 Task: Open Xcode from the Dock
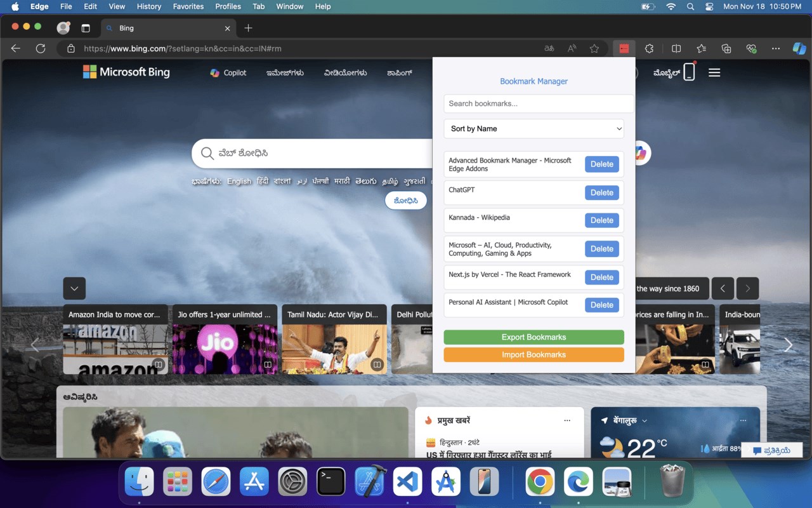[x=369, y=482]
